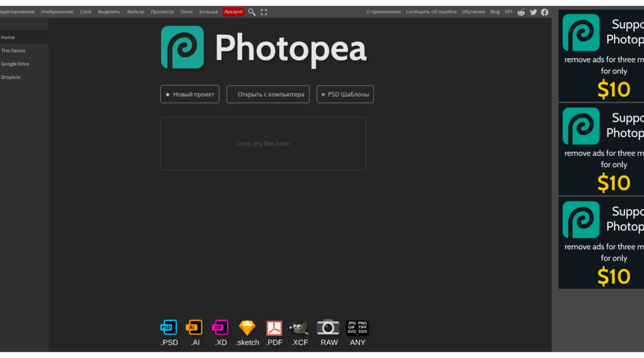Click the bottom Support Photopea ad

coord(601,243)
